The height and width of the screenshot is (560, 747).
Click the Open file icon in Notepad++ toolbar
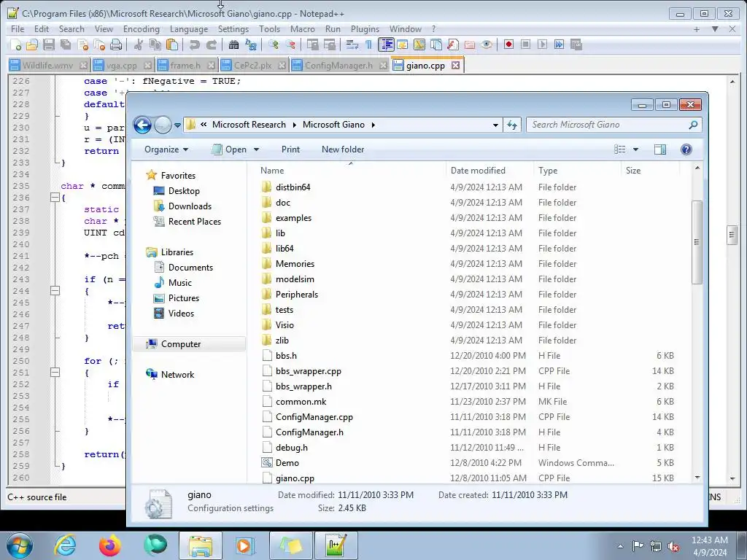tap(32, 44)
